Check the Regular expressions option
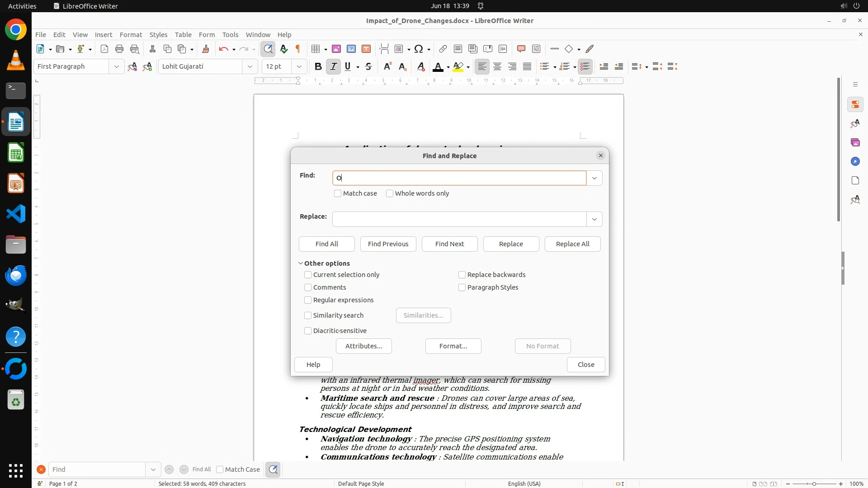Image resolution: width=868 pixels, height=488 pixels. pyautogui.click(x=308, y=300)
